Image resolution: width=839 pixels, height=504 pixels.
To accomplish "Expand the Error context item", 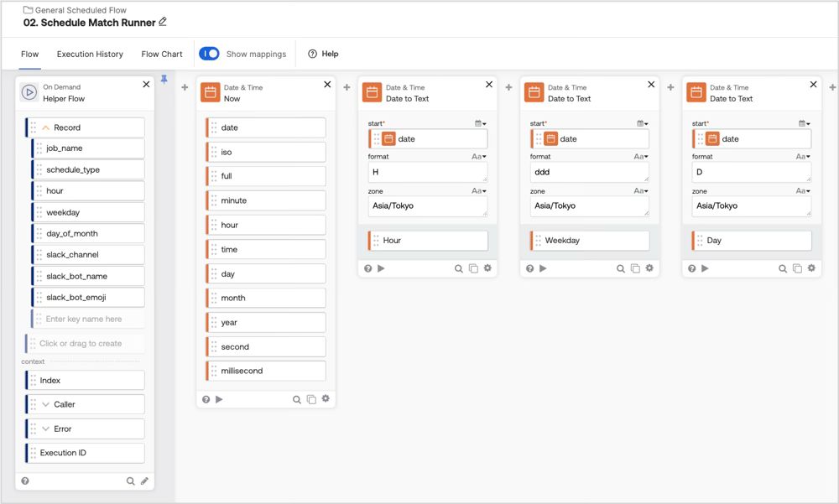I will coord(46,429).
